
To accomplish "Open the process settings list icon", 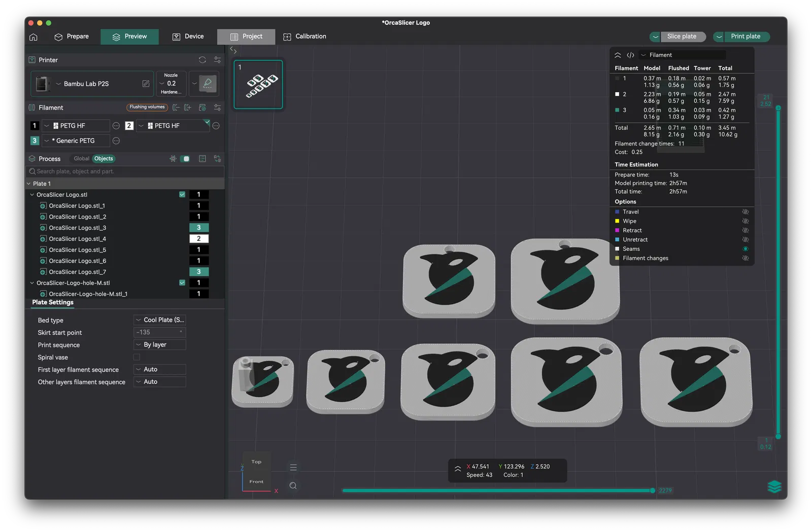I will tap(202, 159).
